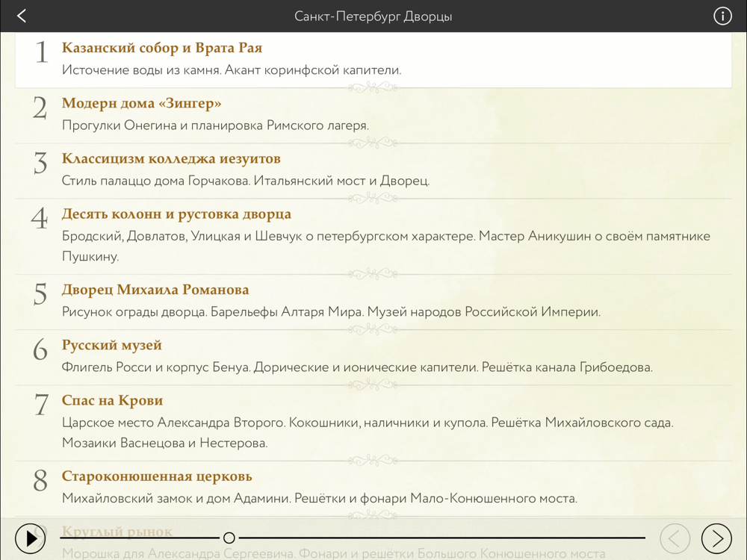Click the dimmed previous track arrow

click(x=675, y=538)
